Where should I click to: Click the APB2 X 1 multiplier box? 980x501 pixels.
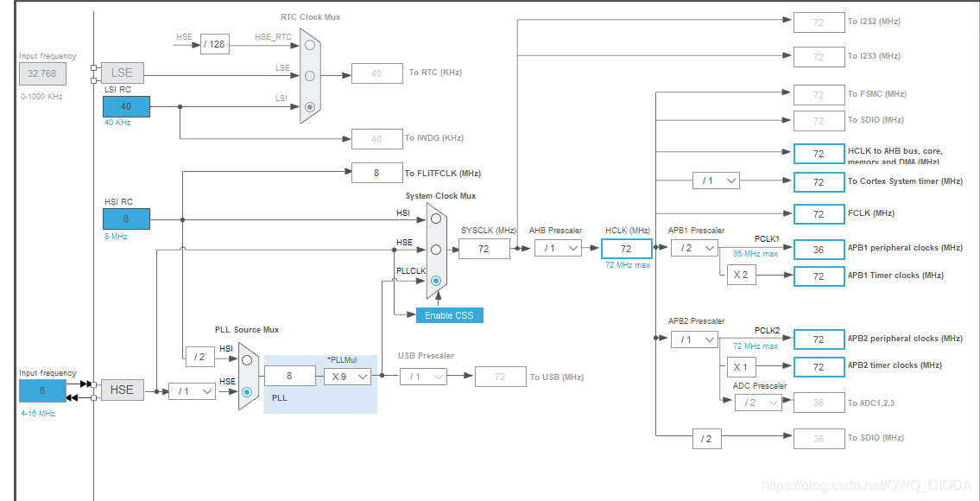741,366
